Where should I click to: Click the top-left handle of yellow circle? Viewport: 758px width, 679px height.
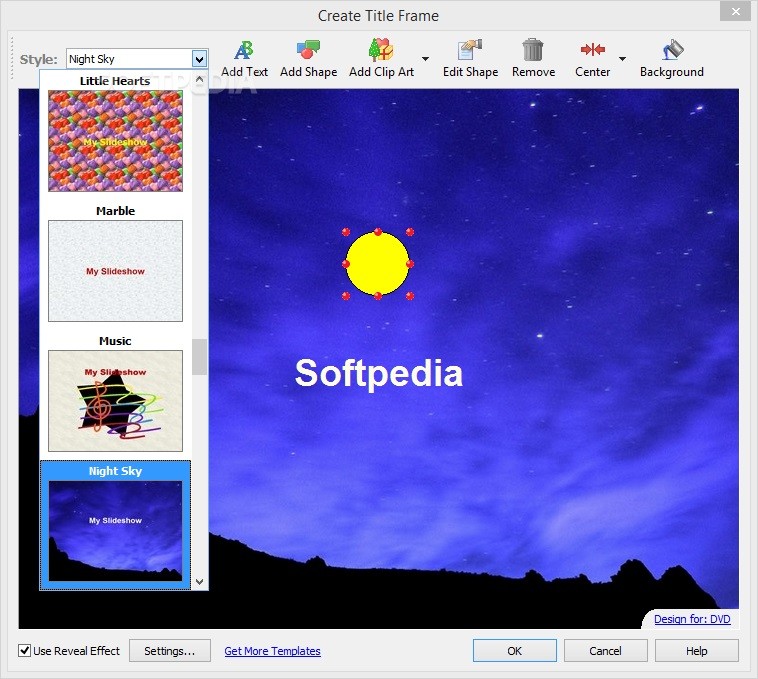click(346, 232)
